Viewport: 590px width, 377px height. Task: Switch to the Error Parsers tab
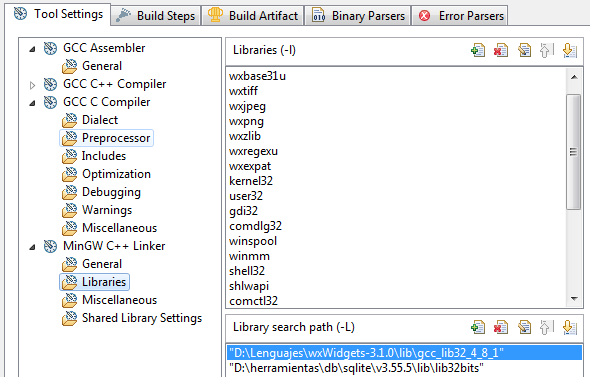(459, 16)
